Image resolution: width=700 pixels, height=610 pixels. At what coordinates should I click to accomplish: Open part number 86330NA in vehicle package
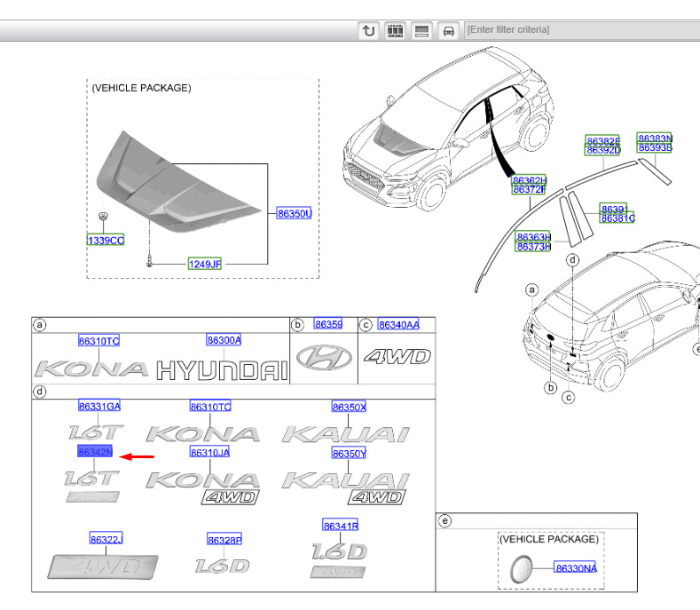tap(576, 568)
